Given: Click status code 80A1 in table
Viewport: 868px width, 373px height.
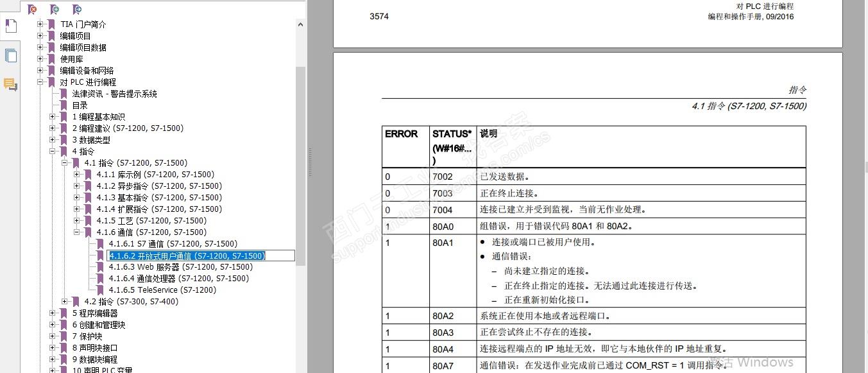Looking at the screenshot, I should 443,243.
